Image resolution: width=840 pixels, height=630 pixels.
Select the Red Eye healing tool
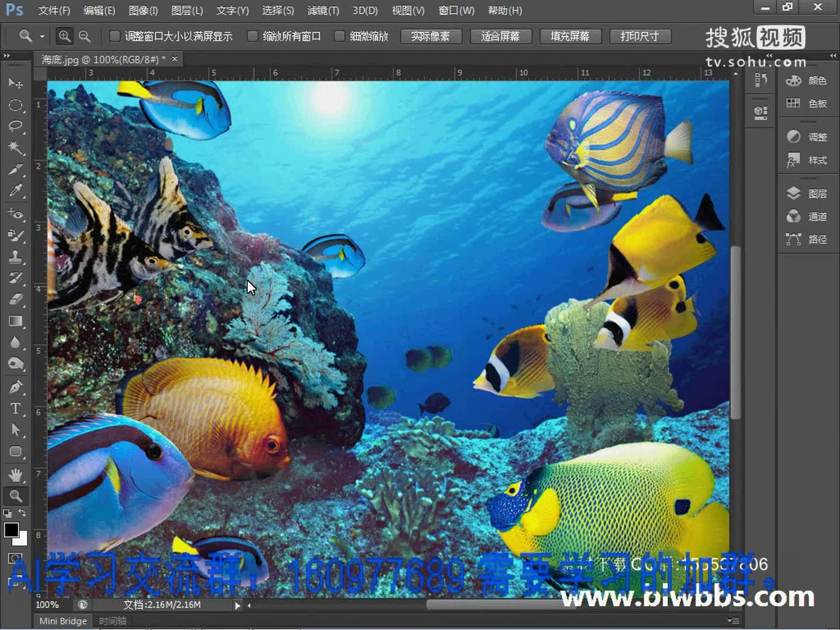click(16, 213)
